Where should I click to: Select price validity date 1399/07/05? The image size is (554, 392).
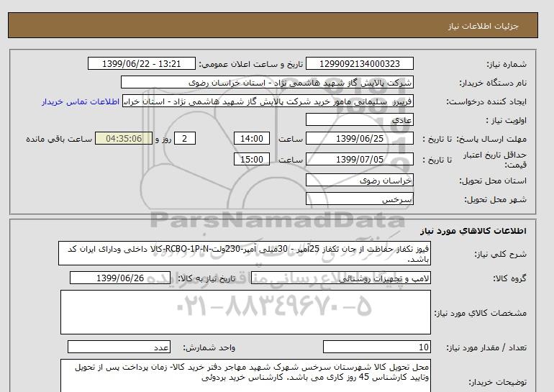pyautogui.click(x=359, y=159)
